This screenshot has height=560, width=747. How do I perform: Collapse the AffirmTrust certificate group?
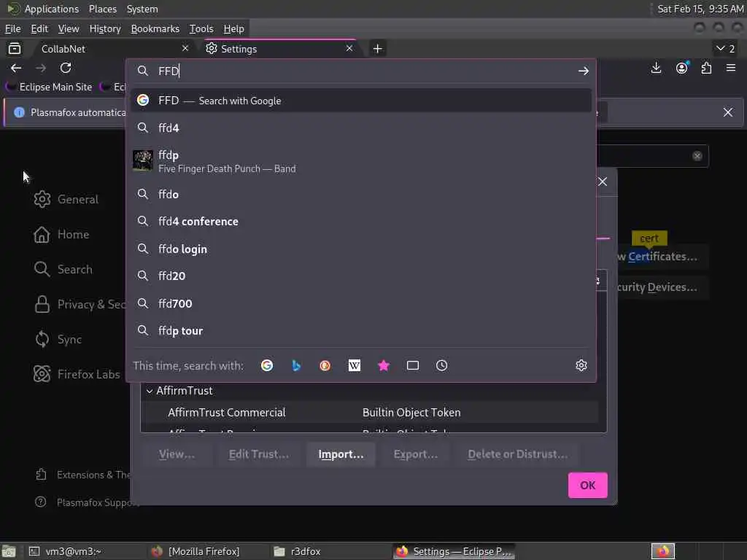149,391
